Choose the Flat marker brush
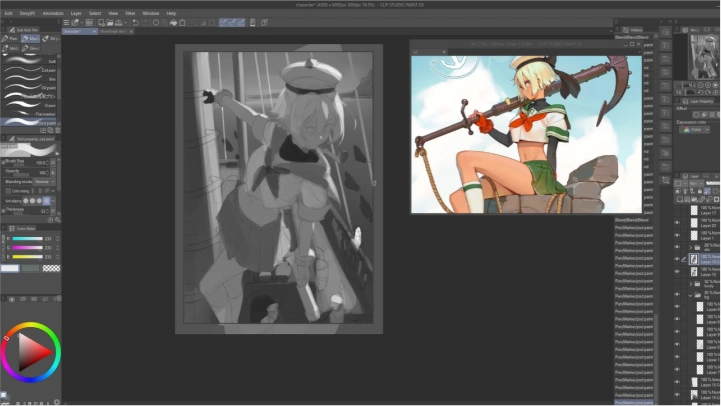Image resolution: width=721 pixels, height=406 pixels. coord(29,114)
